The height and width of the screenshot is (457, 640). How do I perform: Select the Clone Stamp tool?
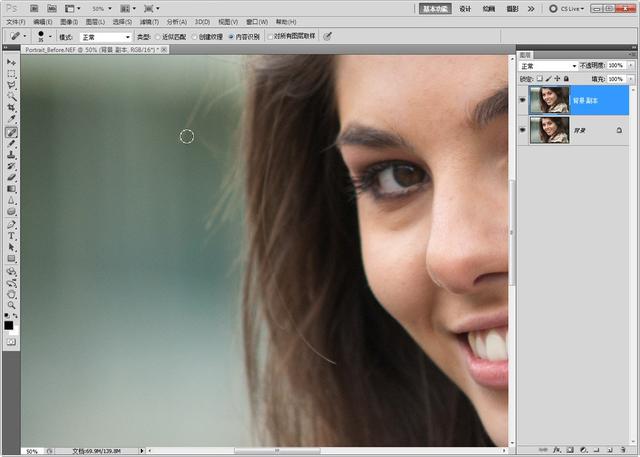pos(11,155)
